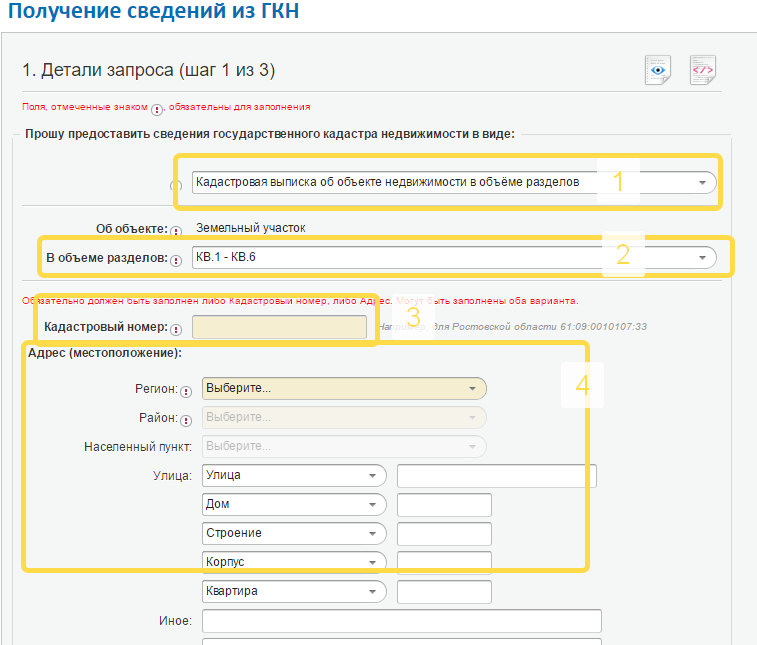Click the street name text field
757x645 pixels.
[496, 475]
